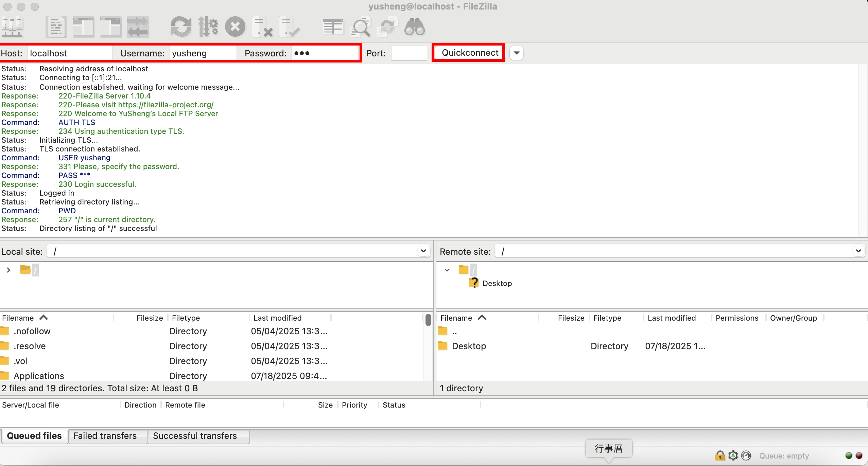Select Desktop in remote directory tree
Image resolution: width=868 pixels, height=466 pixels.
point(497,283)
